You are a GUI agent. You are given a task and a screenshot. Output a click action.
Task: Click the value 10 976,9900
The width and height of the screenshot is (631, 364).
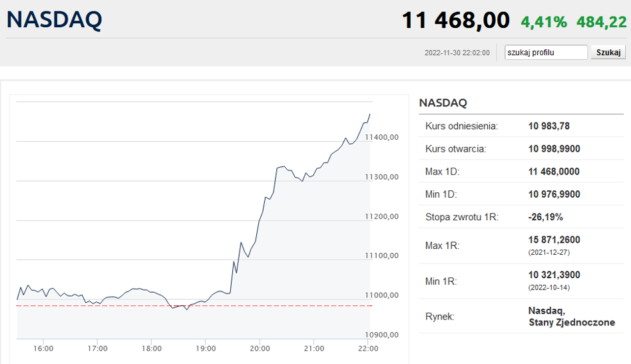click(554, 194)
